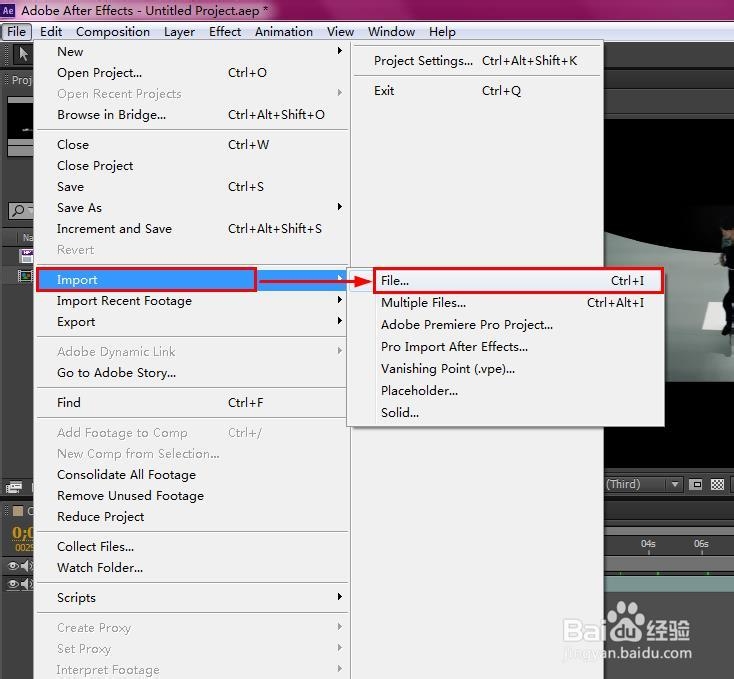Click the Ae application icon in title bar

pyautogui.click(x=8, y=10)
